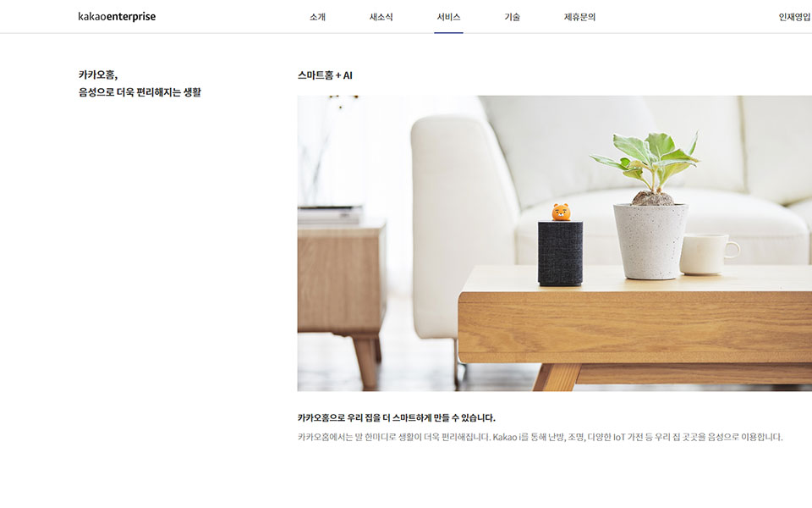The width and height of the screenshot is (812, 508).
Task: Open the 인재영입 recruitment link
Action: 795,17
